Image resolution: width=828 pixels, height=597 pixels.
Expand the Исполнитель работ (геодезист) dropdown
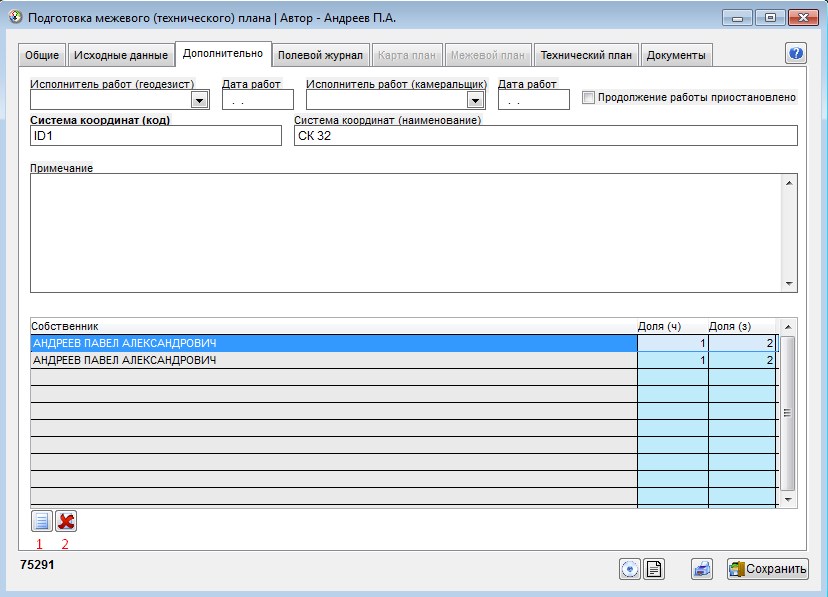200,100
